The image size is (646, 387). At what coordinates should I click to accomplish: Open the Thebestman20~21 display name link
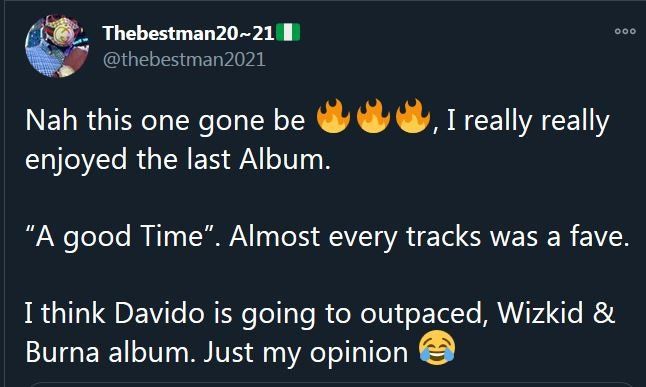188,33
